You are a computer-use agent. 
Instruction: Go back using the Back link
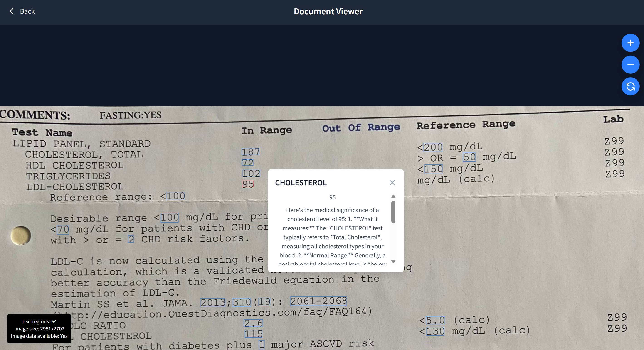pos(27,11)
